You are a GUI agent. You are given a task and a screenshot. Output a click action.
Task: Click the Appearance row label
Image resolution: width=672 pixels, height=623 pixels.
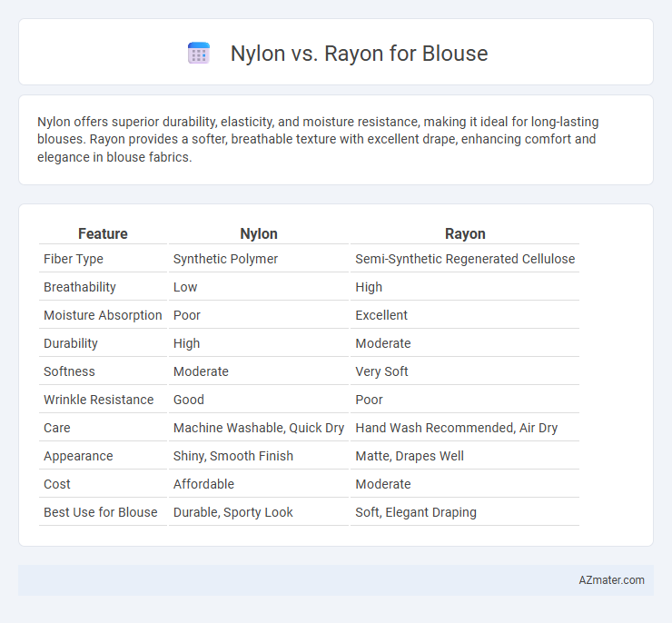pos(78,456)
